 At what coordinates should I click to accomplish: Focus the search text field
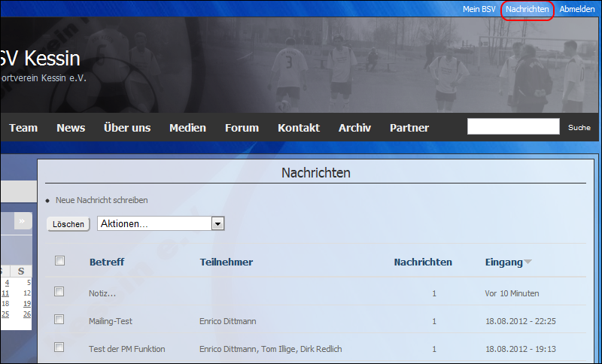pyautogui.click(x=513, y=126)
